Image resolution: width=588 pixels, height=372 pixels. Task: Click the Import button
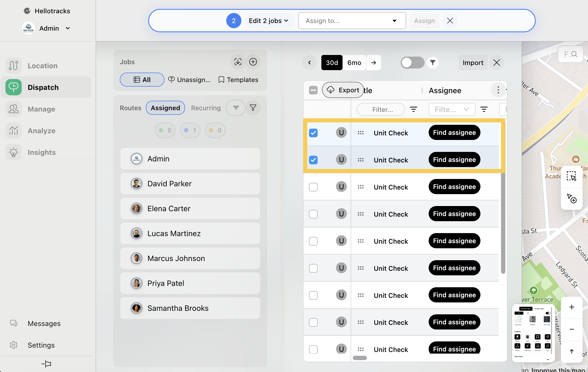(473, 63)
